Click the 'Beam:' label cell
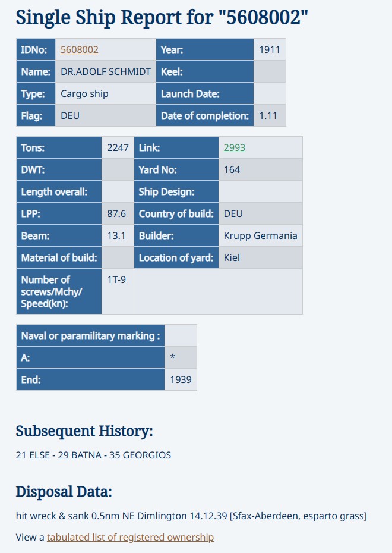Image resolution: width=392 pixels, height=553 pixels. click(59, 236)
